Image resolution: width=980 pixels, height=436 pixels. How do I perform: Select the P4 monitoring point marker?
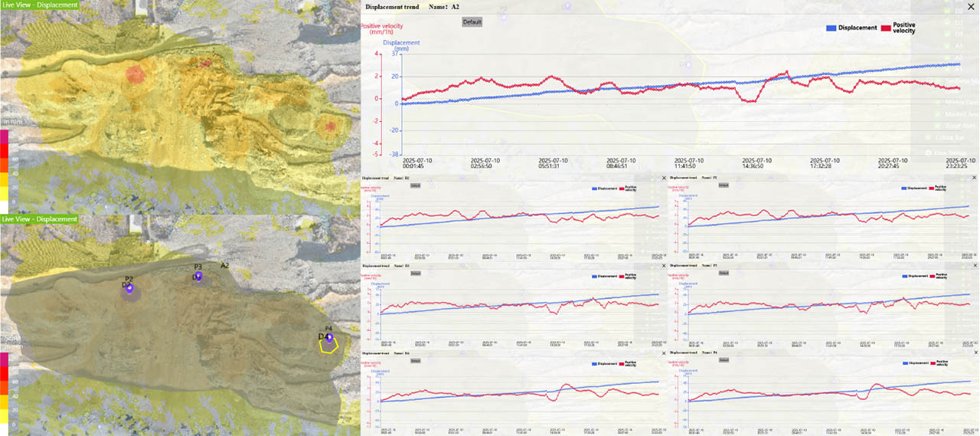tap(329, 337)
